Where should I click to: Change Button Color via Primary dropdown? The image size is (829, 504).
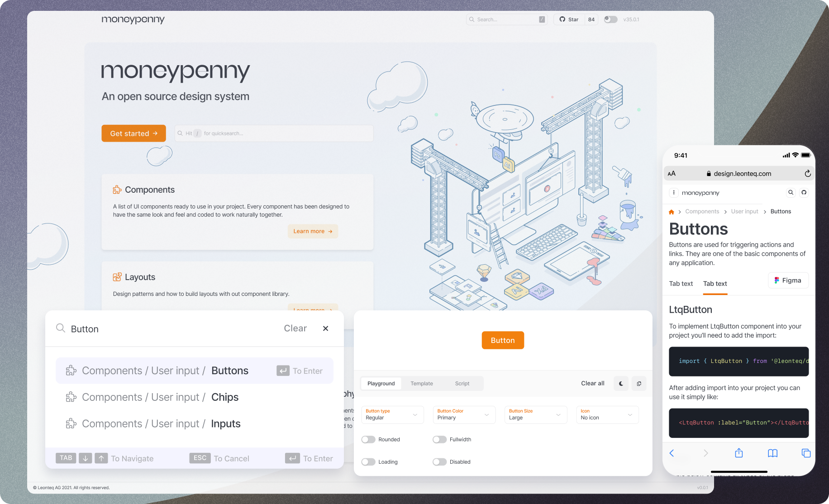463,414
